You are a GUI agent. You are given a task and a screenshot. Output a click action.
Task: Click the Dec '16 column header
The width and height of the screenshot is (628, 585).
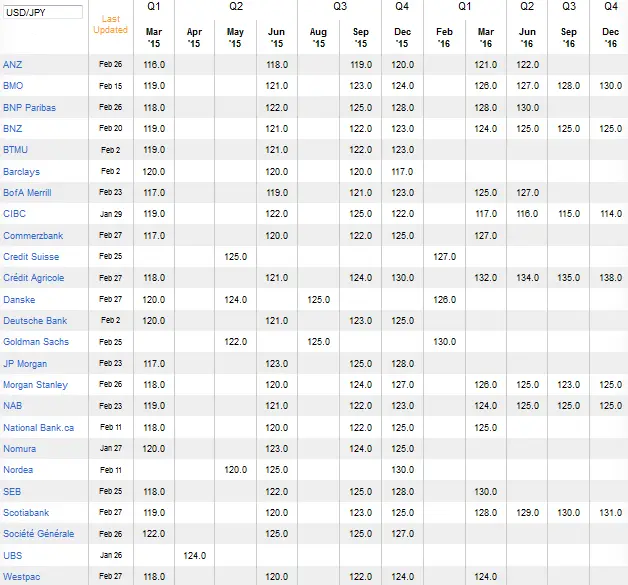610,38
